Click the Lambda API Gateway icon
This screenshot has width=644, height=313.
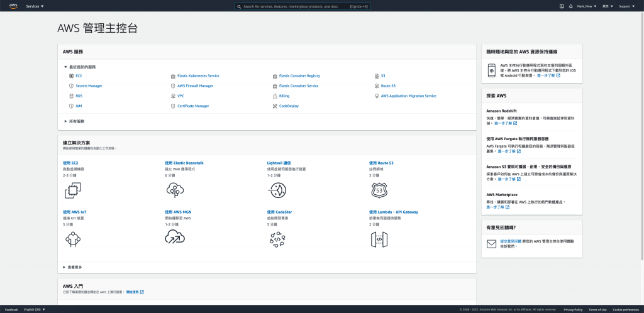point(379,239)
